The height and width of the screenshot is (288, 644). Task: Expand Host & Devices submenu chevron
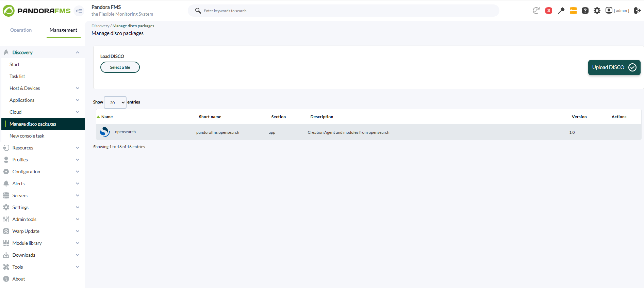tap(78, 88)
